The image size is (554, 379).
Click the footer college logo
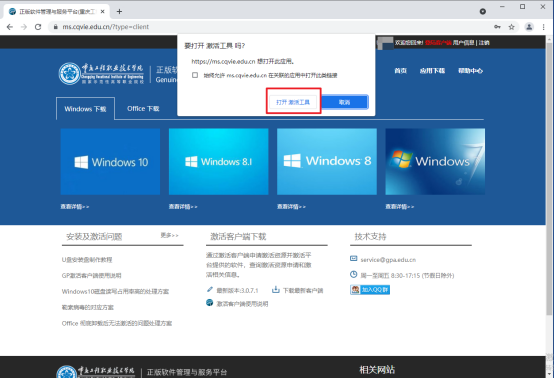96,371
